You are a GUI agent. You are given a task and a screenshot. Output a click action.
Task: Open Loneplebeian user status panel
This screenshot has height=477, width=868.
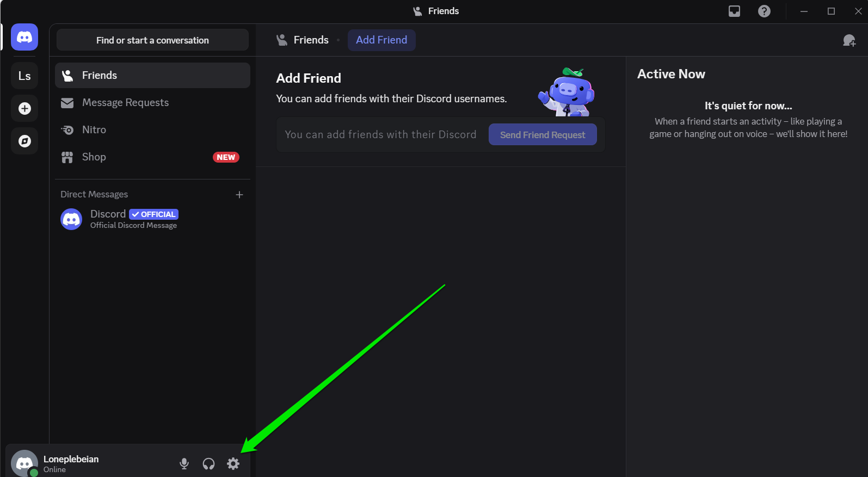click(x=71, y=463)
